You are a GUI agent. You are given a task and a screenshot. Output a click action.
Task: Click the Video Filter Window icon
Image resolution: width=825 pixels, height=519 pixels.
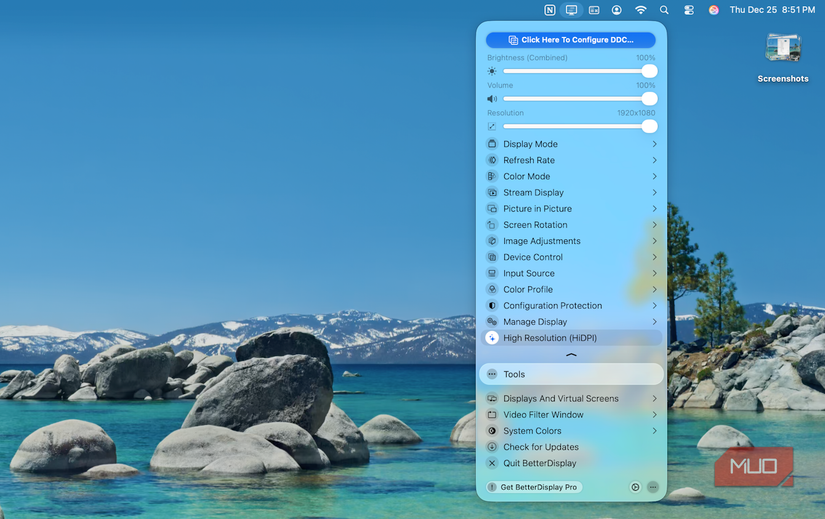point(492,415)
